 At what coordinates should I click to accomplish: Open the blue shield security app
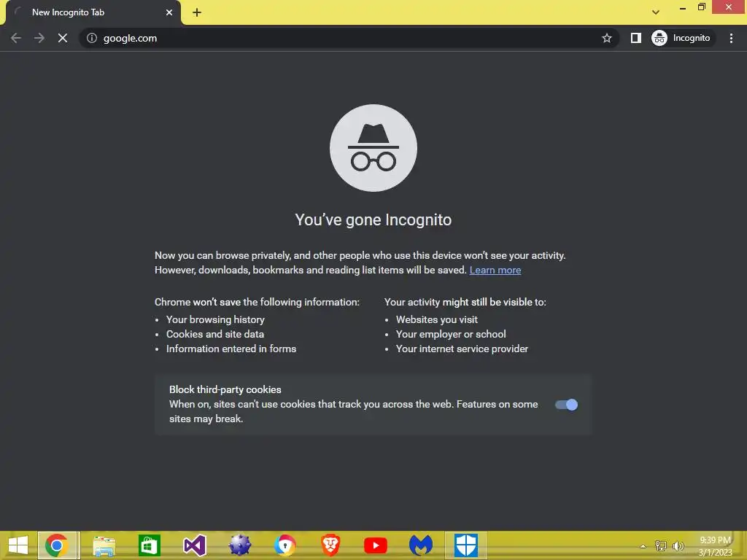[x=466, y=545]
